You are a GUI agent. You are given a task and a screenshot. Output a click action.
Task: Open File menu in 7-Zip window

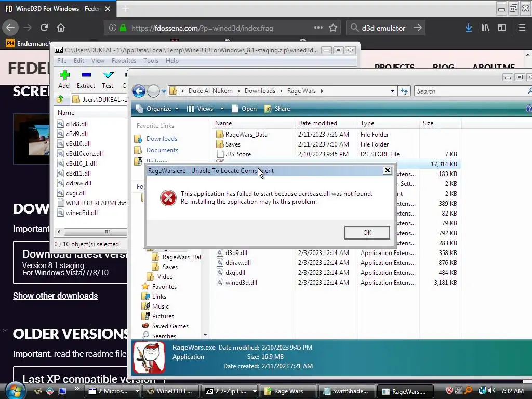[x=62, y=61]
